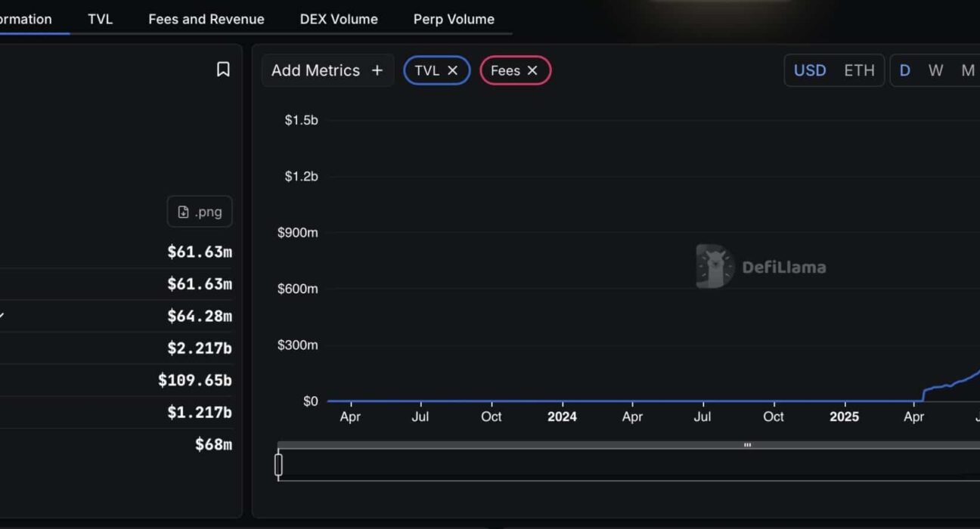Screen dimensions: 980x529
Task: Select weekly (W) chart interval
Action: click(935, 70)
